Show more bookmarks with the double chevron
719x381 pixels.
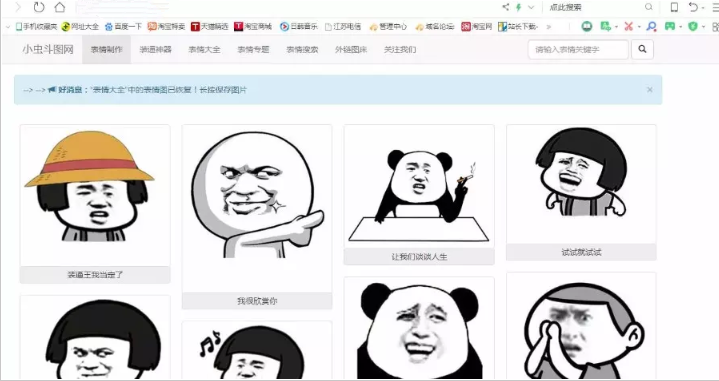[548, 27]
